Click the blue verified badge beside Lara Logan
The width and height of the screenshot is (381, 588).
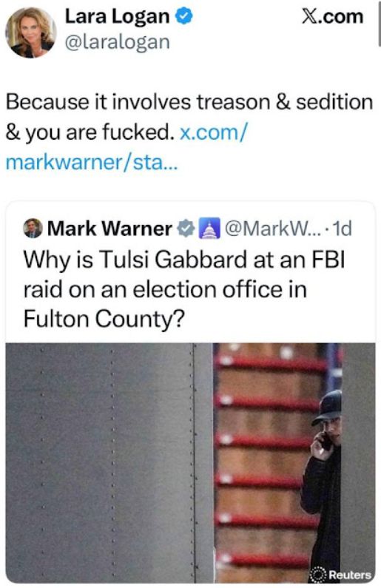coord(184,16)
